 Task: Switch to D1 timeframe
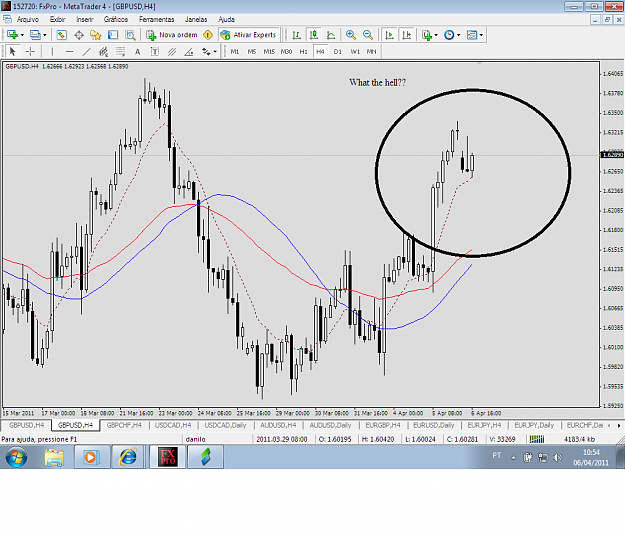click(338, 51)
